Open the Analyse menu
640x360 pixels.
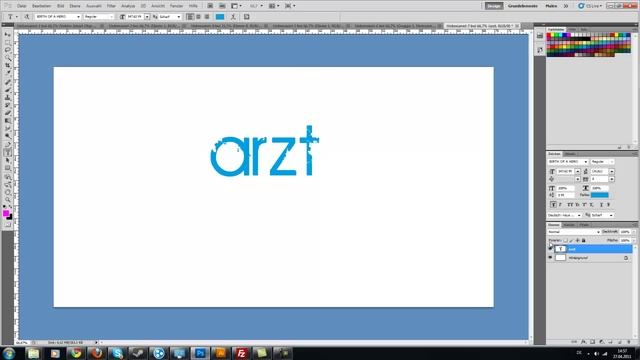[x=128, y=6]
